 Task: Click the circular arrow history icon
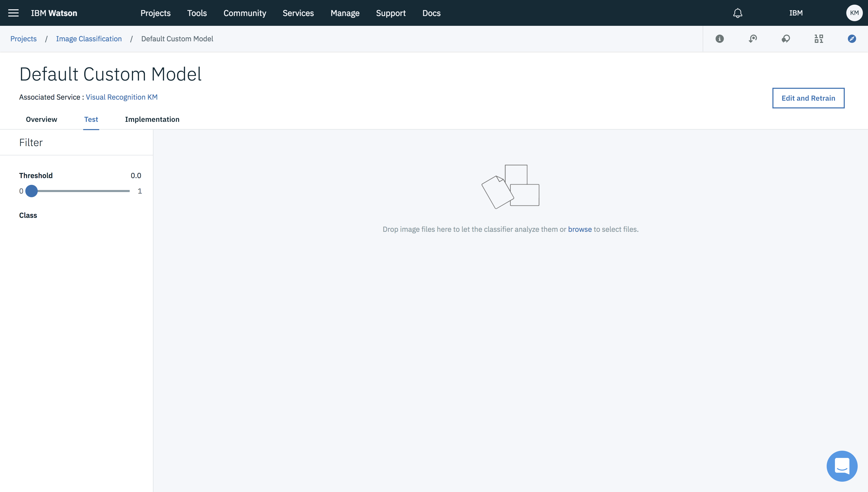tap(753, 39)
